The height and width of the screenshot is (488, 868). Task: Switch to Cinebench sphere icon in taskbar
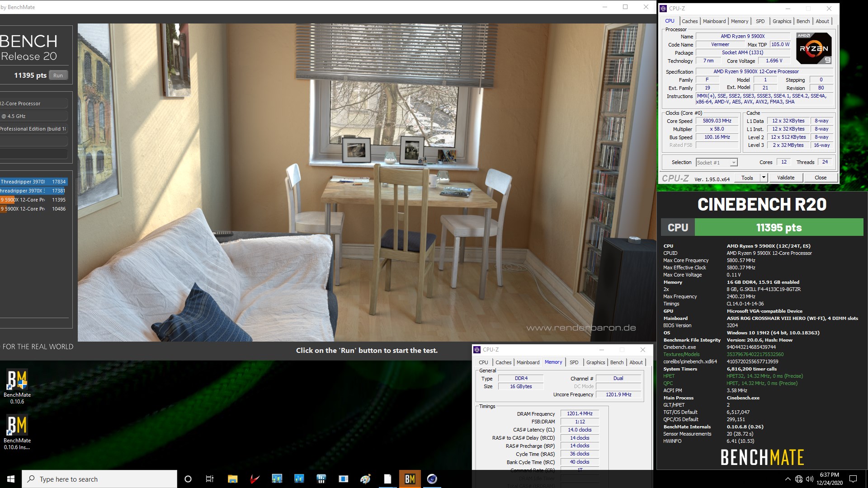click(432, 479)
